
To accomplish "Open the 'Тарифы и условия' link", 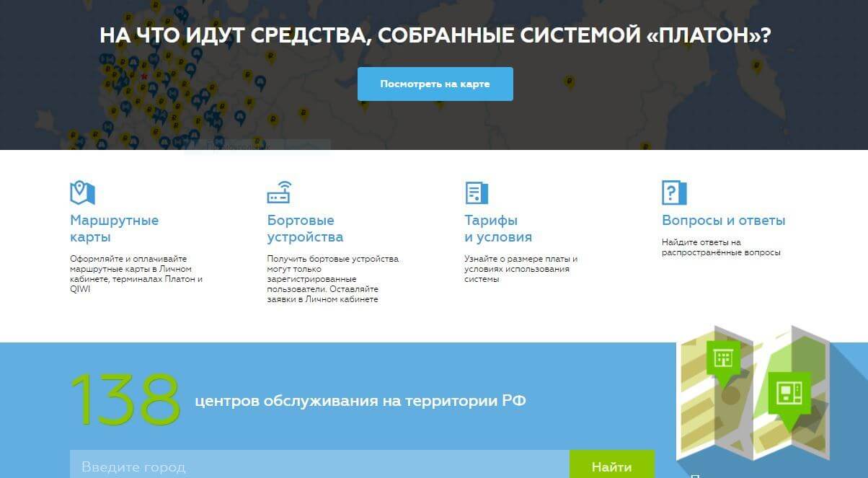I will (x=498, y=229).
